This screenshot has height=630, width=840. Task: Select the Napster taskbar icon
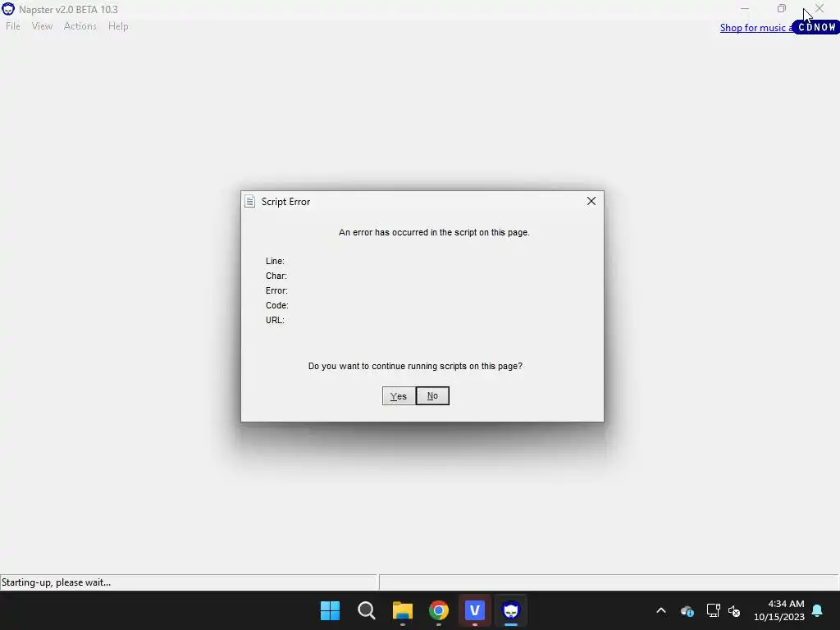click(x=511, y=610)
